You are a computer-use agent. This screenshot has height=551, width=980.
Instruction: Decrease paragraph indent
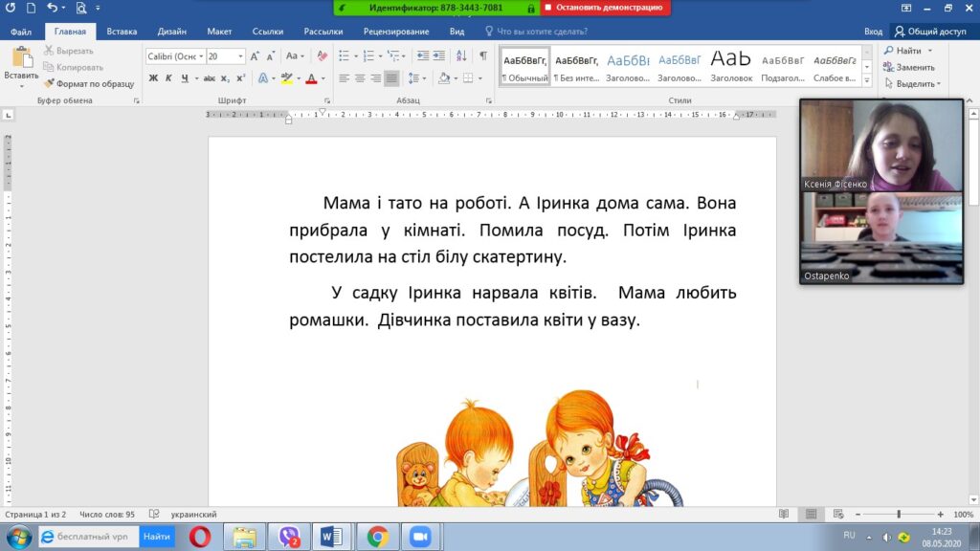point(423,56)
